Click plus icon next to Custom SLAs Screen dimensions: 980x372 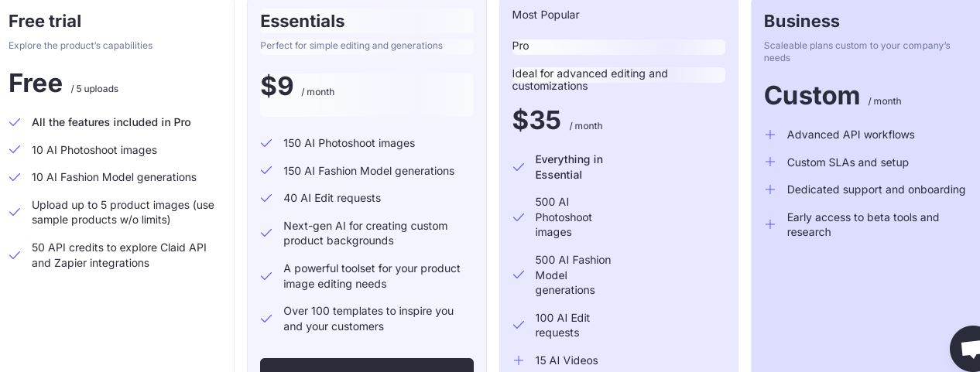click(x=770, y=162)
